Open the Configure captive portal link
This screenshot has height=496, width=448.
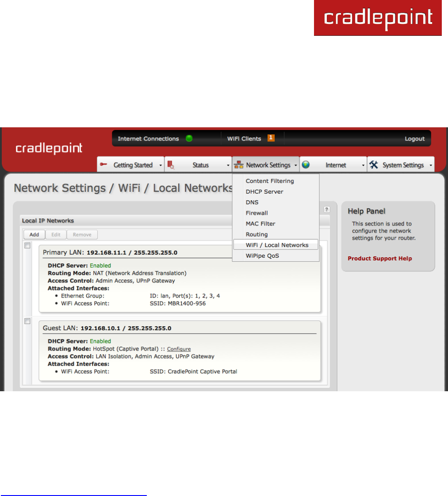[179, 349]
